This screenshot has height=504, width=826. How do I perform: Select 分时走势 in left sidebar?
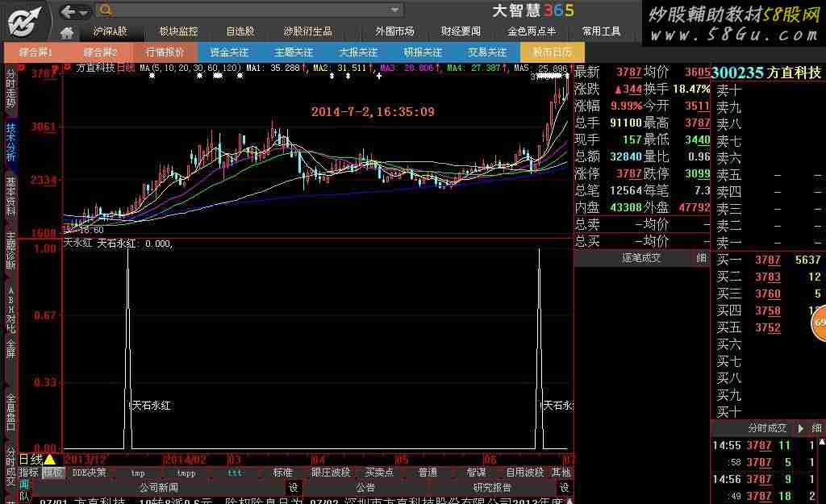pyautogui.click(x=10, y=89)
